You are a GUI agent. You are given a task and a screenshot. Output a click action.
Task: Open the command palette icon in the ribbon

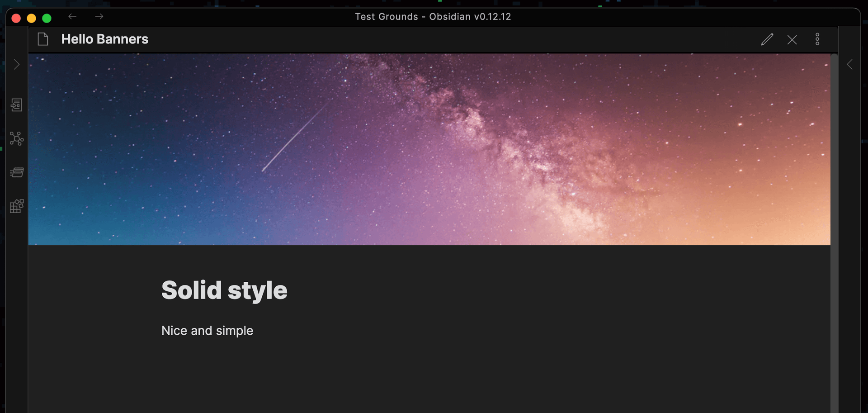point(16,206)
